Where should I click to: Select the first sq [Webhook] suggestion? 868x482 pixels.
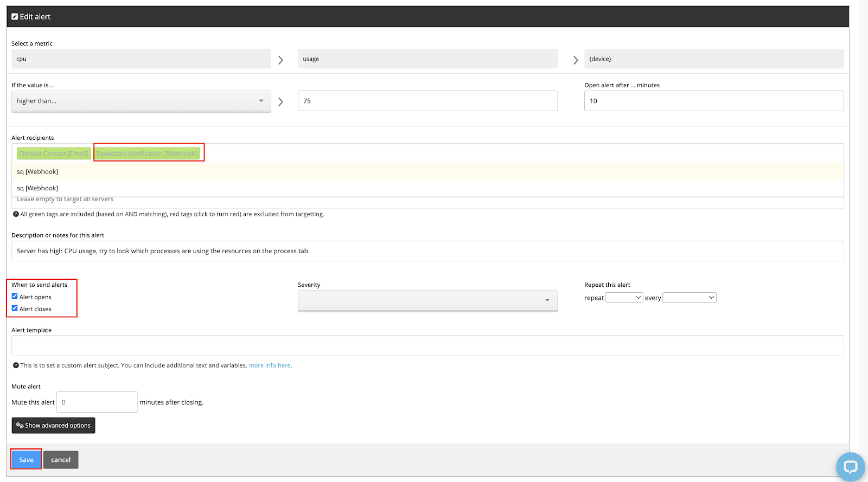point(427,171)
